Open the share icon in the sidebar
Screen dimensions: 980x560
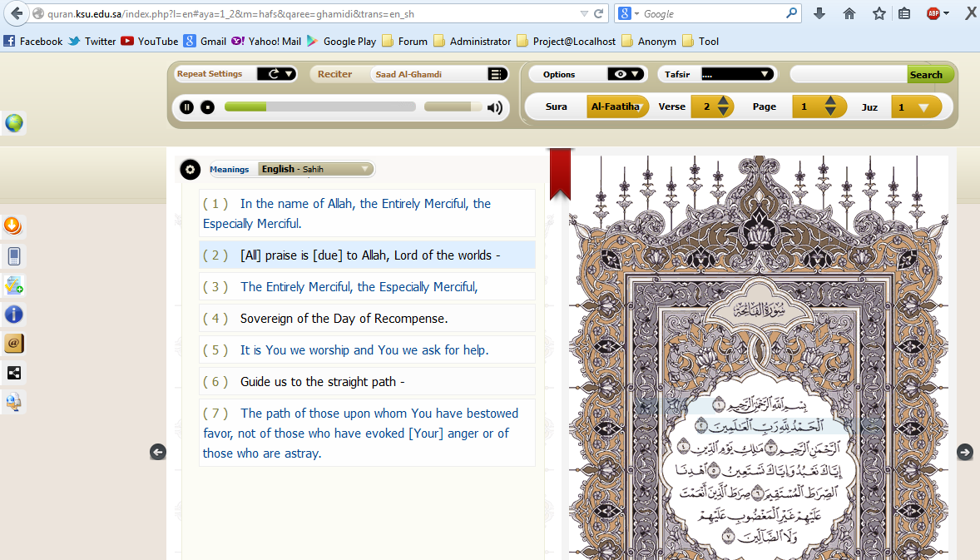click(13, 373)
